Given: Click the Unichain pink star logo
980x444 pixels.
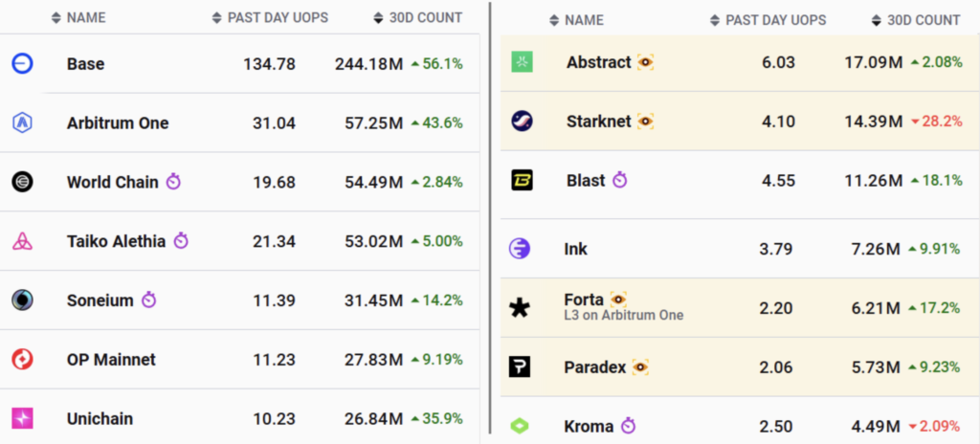Looking at the screenshot, I should point(23,418).
